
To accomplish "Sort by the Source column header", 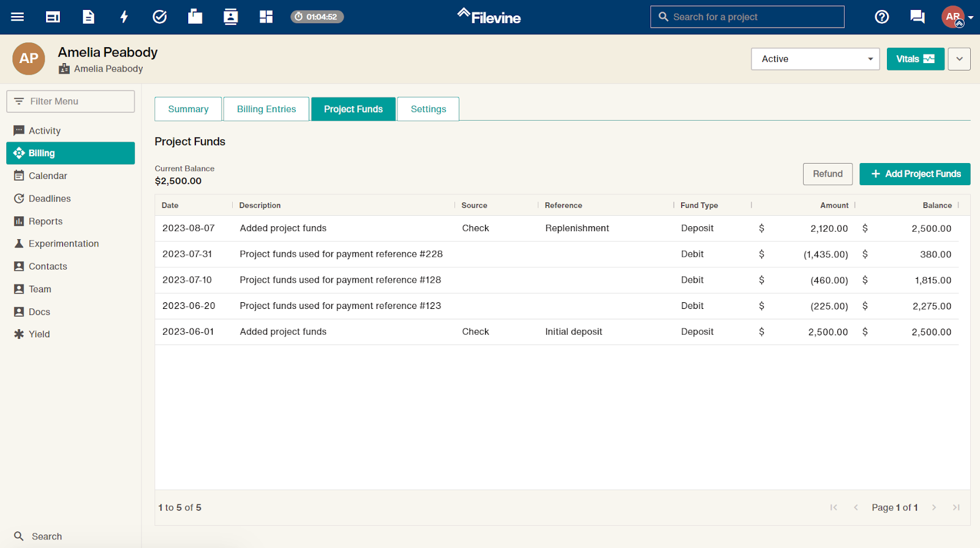I will [x=474, y=205].
